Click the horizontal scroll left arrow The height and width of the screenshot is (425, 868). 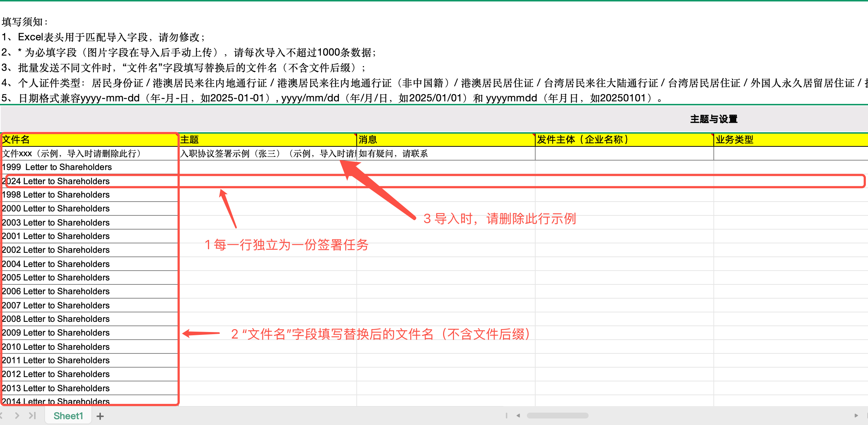(518, 416)
